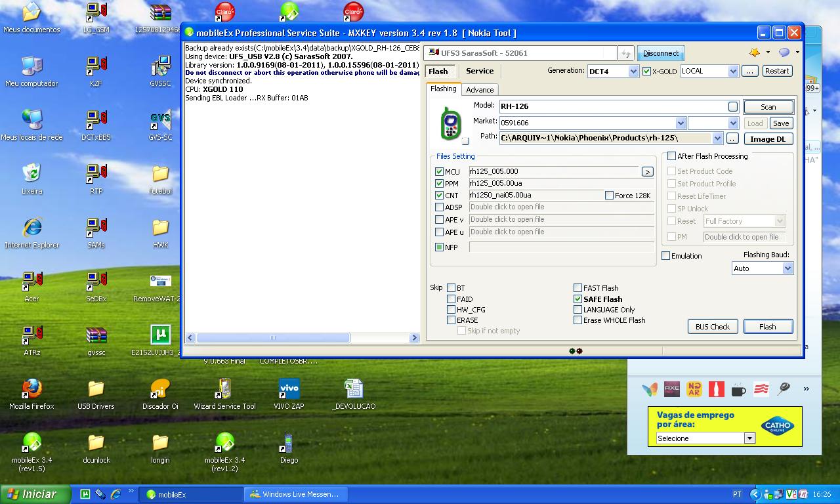Select the Flash main tab
Image resolution: width=840 pixels, height=504 pixels.
click(438, 72)
